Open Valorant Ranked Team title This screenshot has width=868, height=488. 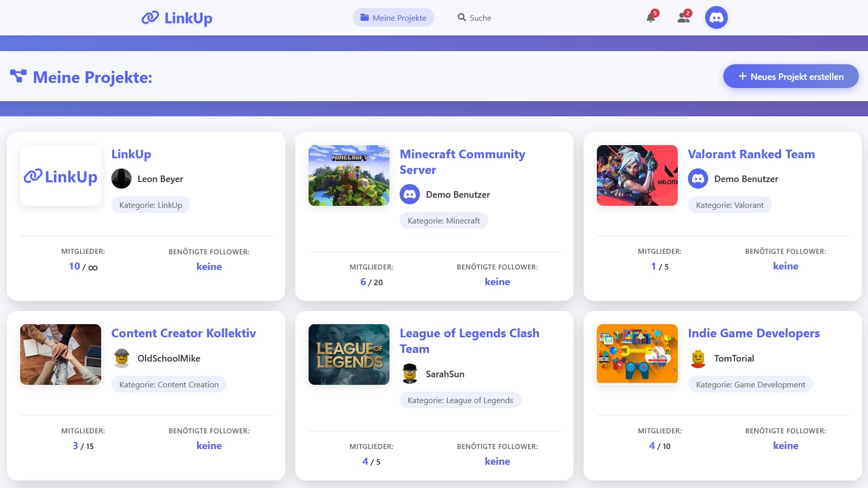coord(751,154)
